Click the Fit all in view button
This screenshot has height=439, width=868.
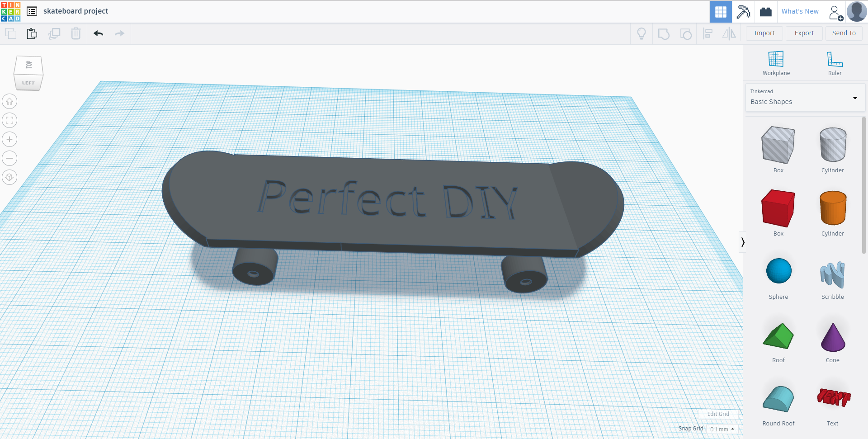[9, 120]
